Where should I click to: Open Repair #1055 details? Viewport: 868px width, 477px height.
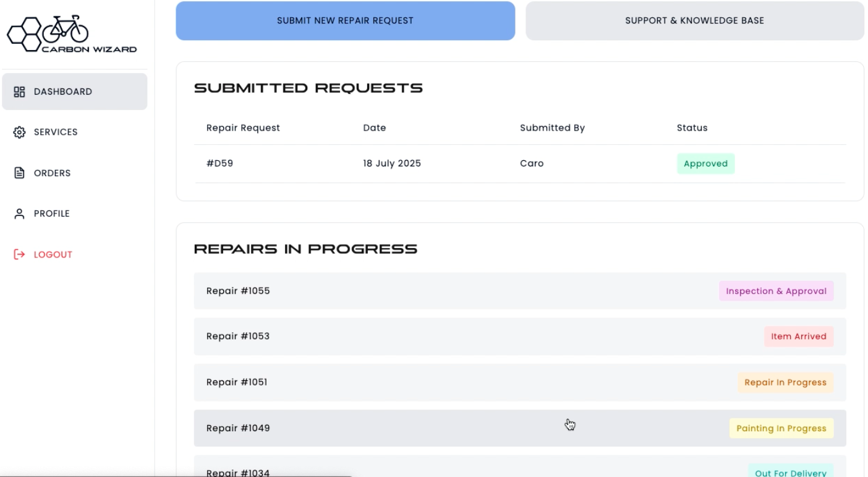(x=238, y=291)
